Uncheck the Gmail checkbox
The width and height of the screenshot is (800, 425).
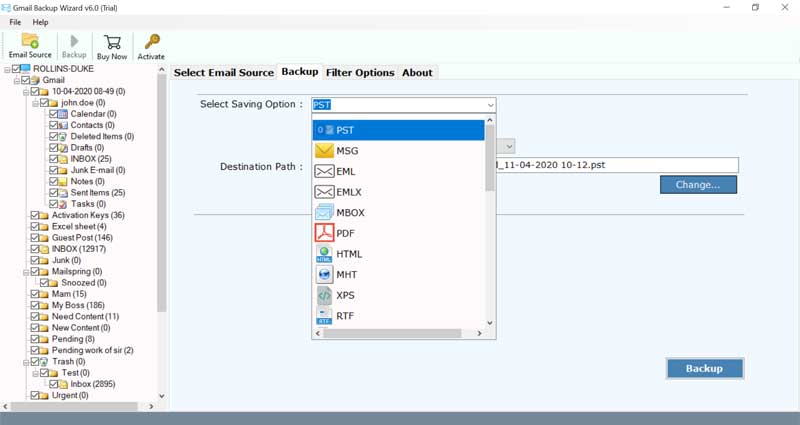25,80
